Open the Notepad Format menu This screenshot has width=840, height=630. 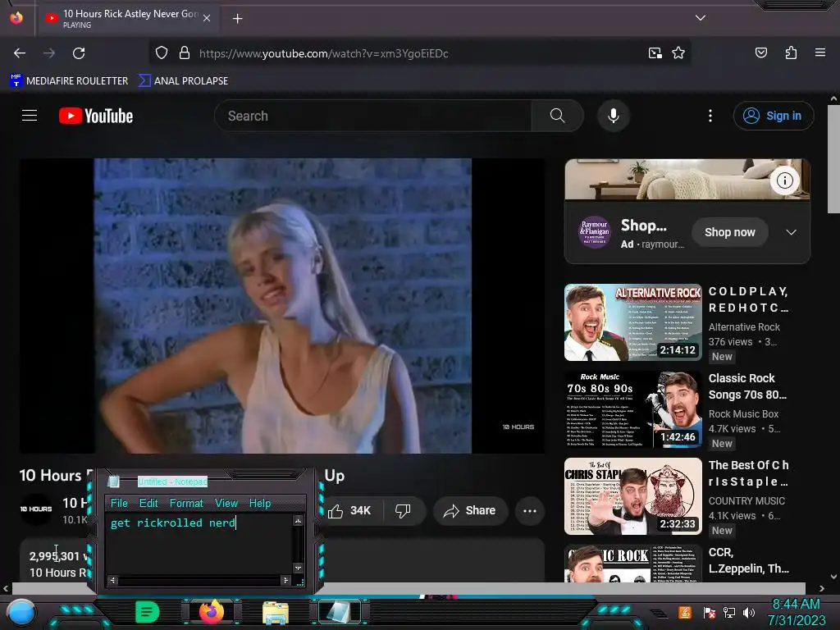click(x=186, y=503)
